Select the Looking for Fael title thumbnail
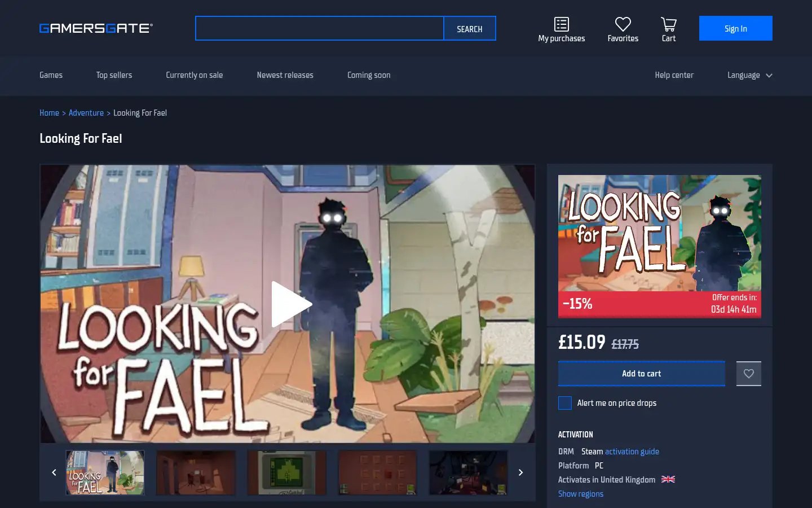The image size is (812, 508). click(x=105, y=472)
